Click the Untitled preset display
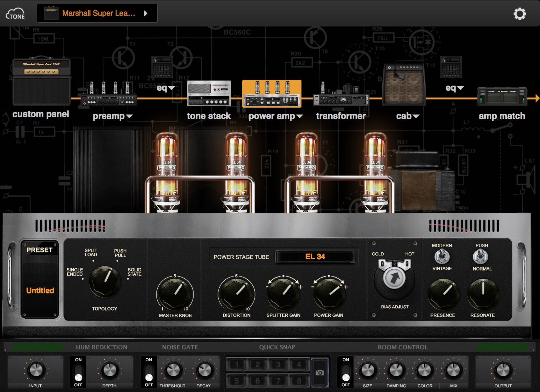The image size is (540, 392). point(40,290)
